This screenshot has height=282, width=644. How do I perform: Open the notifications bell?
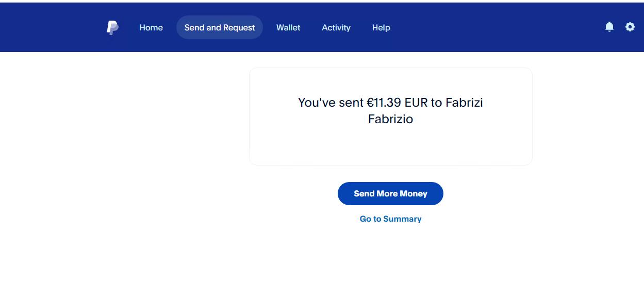(x=609, y=27)
